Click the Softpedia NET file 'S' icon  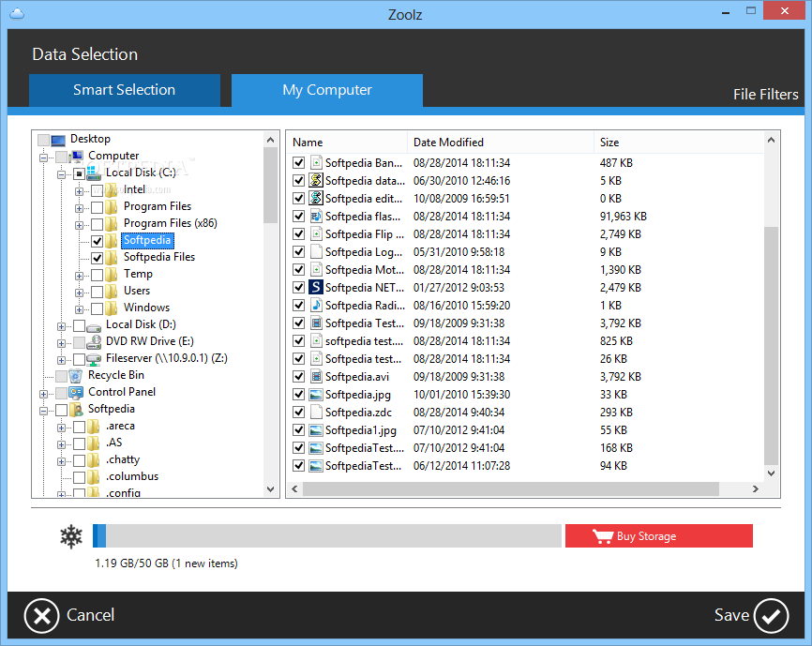(316, 287)
